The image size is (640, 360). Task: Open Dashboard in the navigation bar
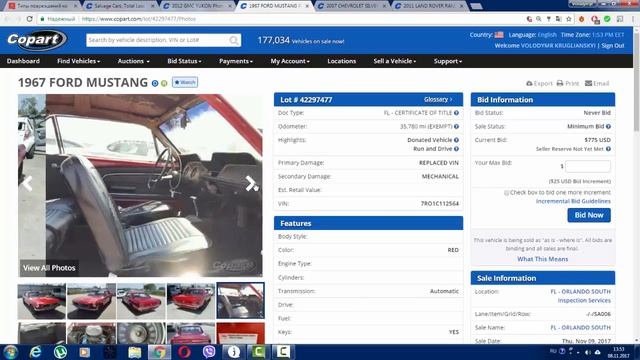click(x=23, y=61)
